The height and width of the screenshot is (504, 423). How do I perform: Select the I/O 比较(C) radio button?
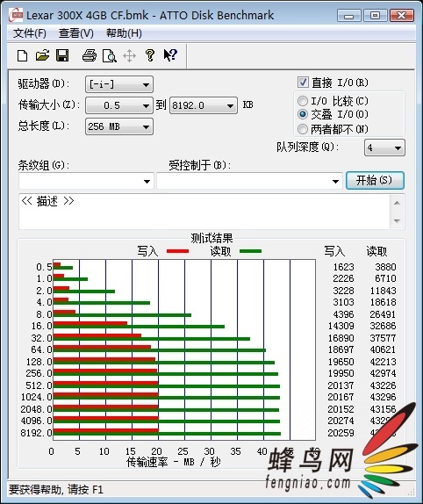[x=302, y=101]
